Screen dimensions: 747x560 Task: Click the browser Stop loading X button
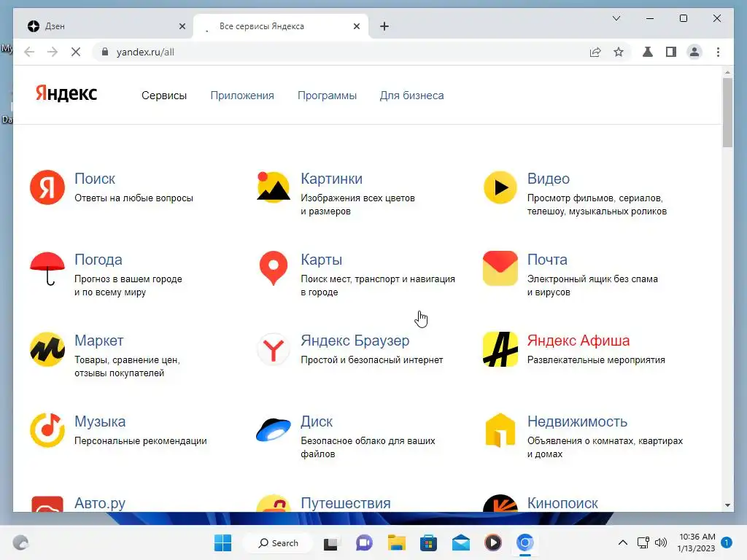(76, 52)
